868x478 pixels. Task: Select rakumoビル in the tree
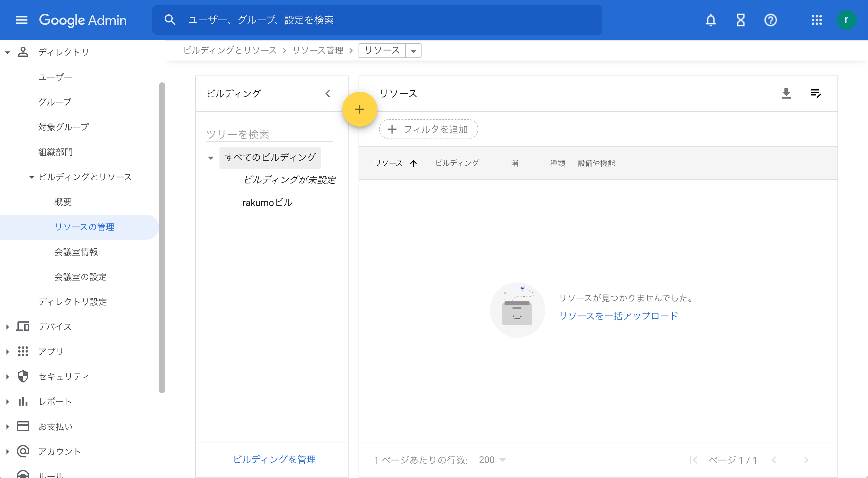coord(267,202)
